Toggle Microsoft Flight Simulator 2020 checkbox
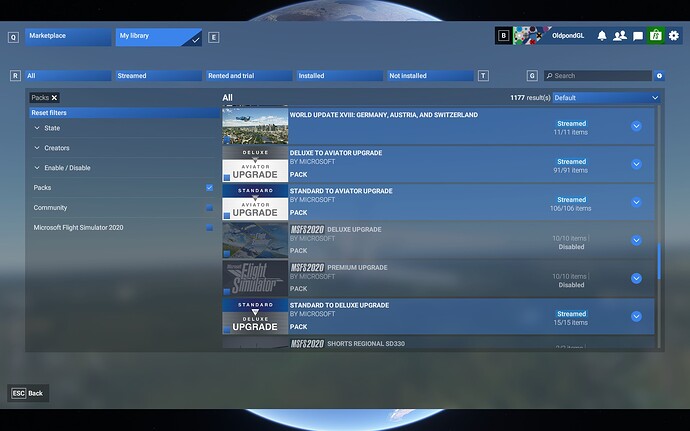690x431 pixels. pyautogui.click(x=209, y=228)
